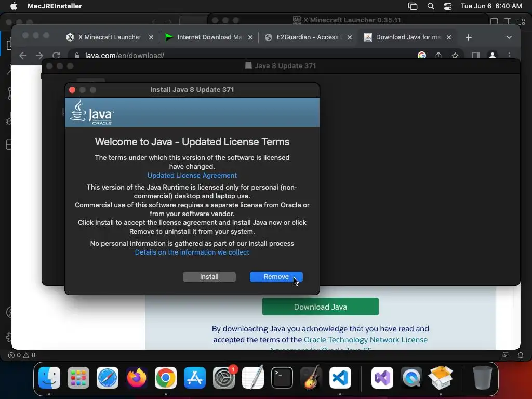
Task: Reload the java.com page
Action: (56, 55)
